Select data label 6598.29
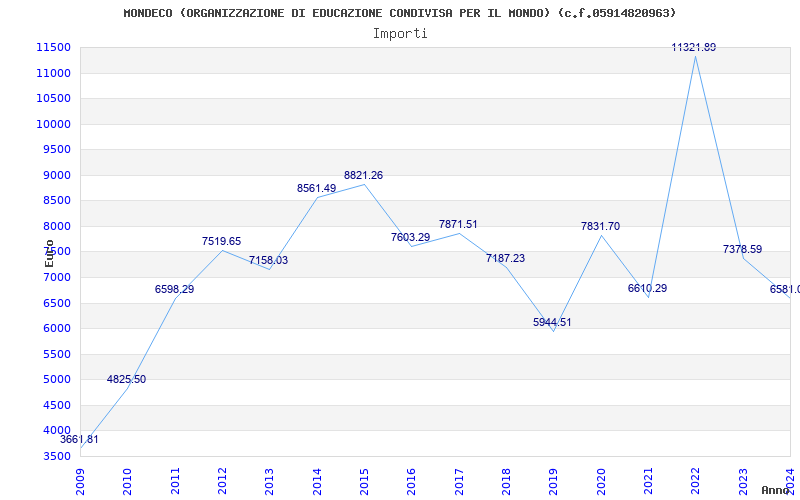The height and width of the screenshot is (500, 800). [174, 289]
